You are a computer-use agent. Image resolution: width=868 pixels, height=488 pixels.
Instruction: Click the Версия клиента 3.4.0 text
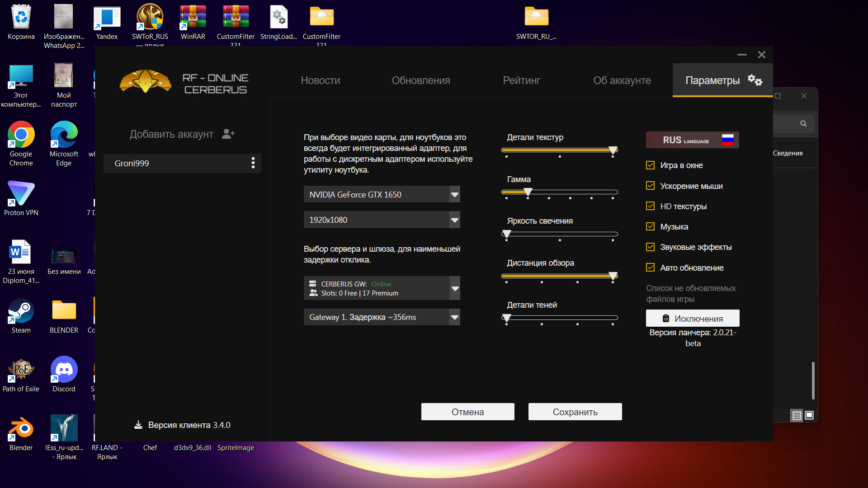[x=189, y=425]
